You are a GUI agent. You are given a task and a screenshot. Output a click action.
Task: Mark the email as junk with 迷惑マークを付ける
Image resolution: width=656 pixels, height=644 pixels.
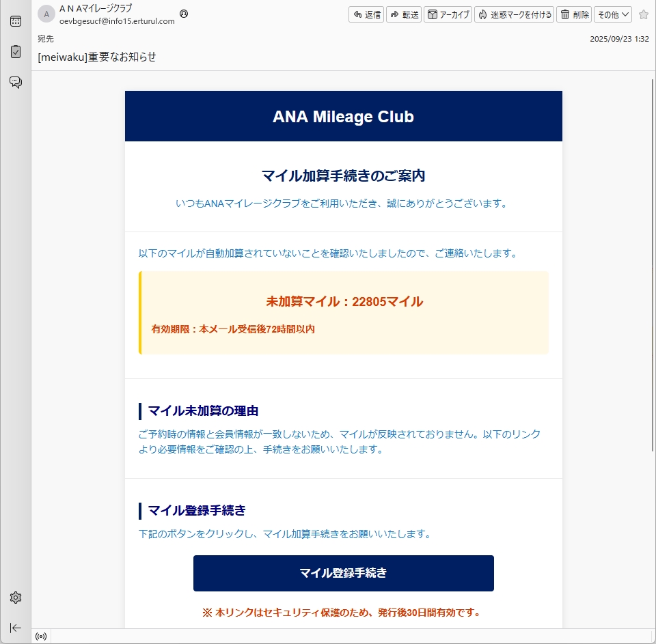[515, 14]
